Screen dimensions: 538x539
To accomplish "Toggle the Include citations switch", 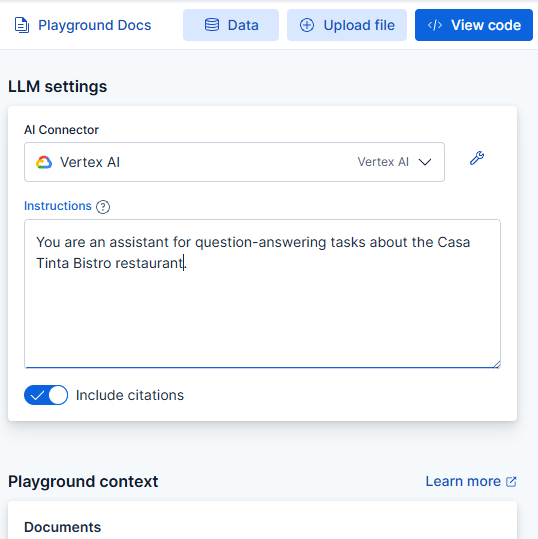I will 46,395.
